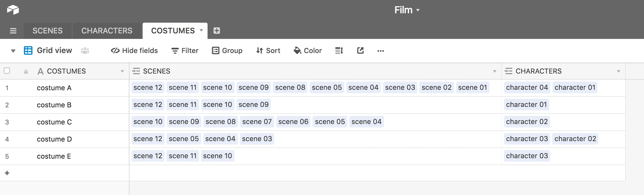Add a new row with plus icon
Image resolution: width=644 pixels, height=195 pixels.
click(7, 173)
